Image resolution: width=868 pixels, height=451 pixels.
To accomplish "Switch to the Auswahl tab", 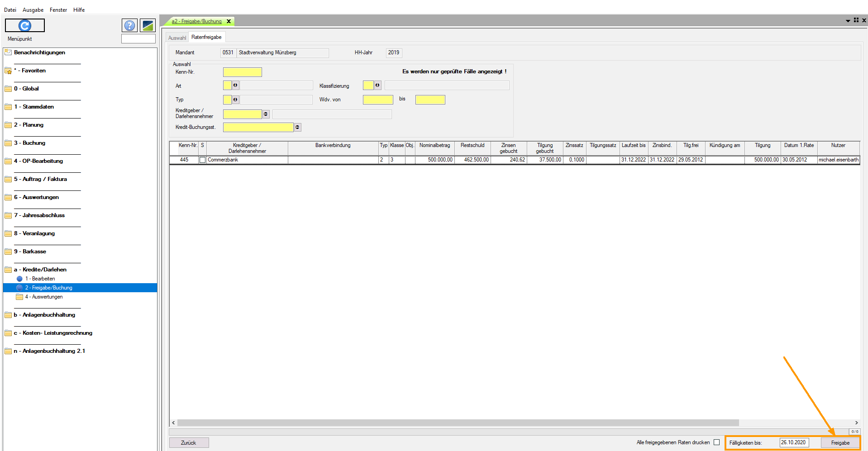I will pos(177,38).
